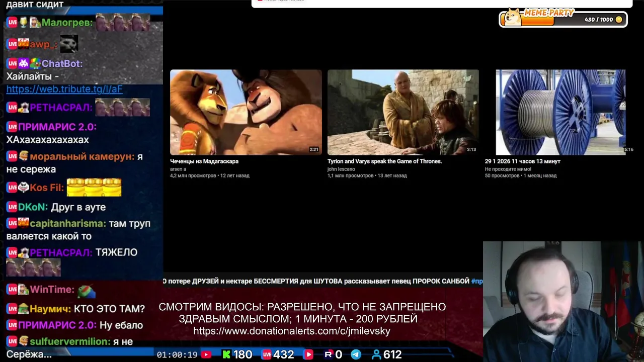644x362 pixels.
Task: Click the Rutube R icon in the status bar
Action: point(329,354)
